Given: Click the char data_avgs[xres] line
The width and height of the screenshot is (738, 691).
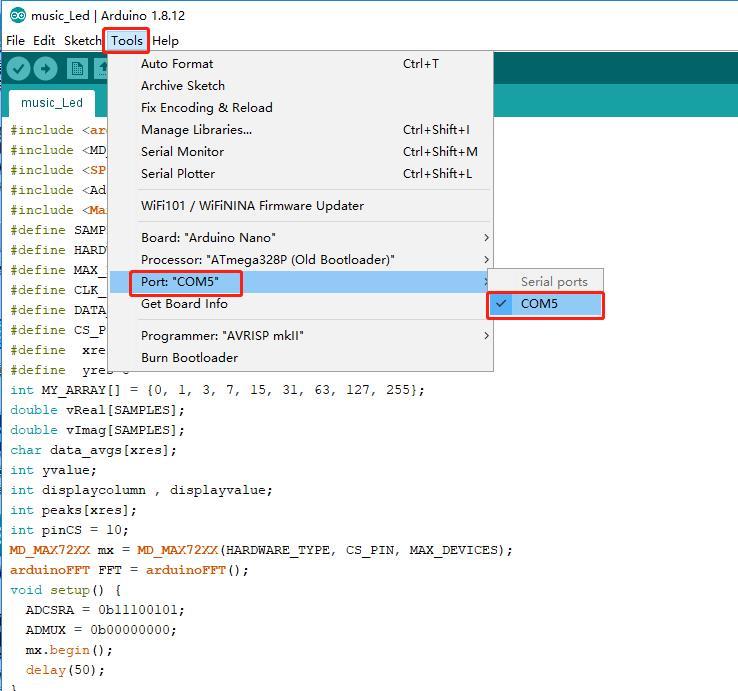Looking at the screenshot, I should point(93,450).
